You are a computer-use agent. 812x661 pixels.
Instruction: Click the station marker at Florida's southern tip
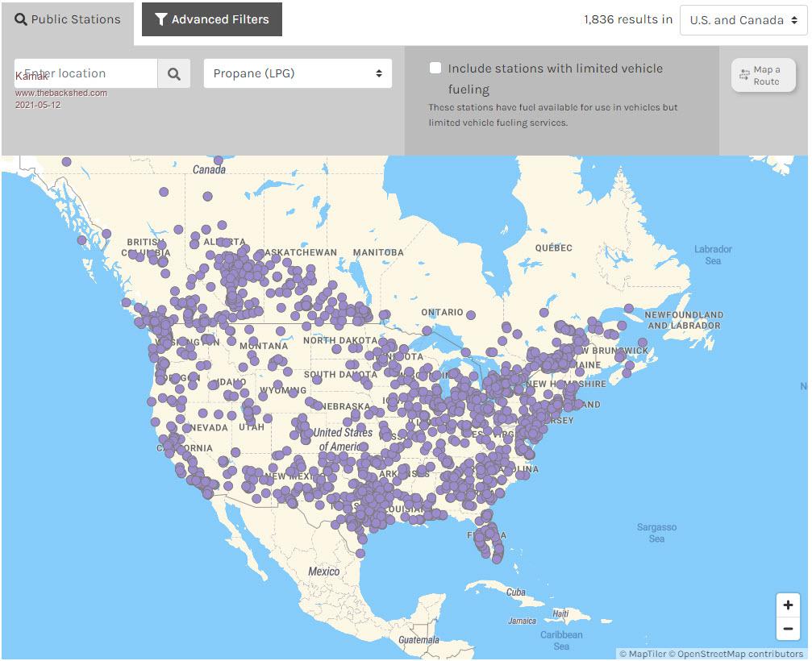[x=498, y=558]
